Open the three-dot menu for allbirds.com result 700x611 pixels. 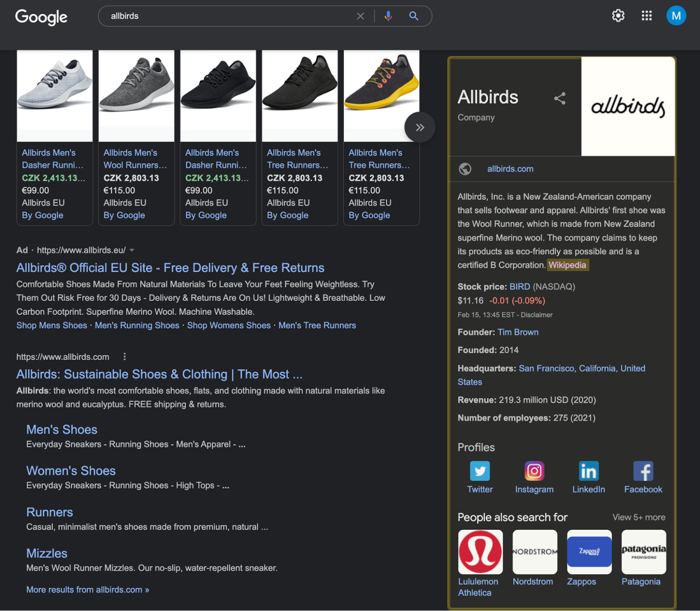tap(124, 356)
